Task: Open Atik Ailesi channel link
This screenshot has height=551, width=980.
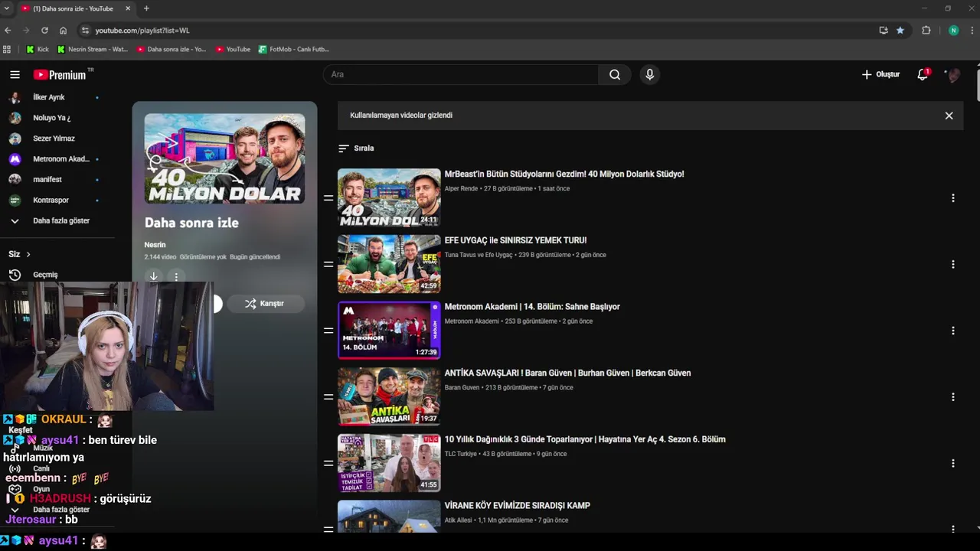Action: (x=459, y=520)
